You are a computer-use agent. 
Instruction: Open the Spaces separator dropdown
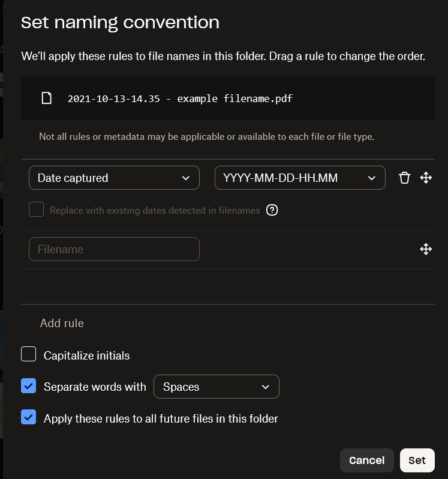tap(217, 387)
